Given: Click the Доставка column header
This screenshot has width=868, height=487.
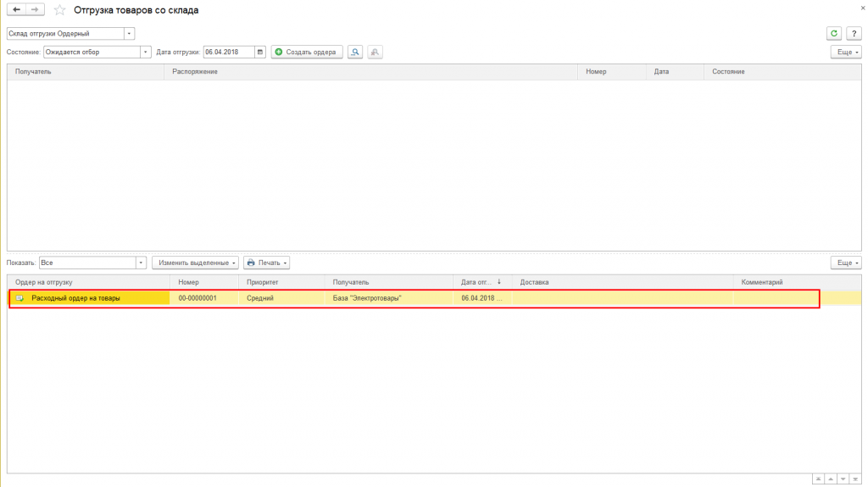Looking at the screenshot, I should click(622, 282).
